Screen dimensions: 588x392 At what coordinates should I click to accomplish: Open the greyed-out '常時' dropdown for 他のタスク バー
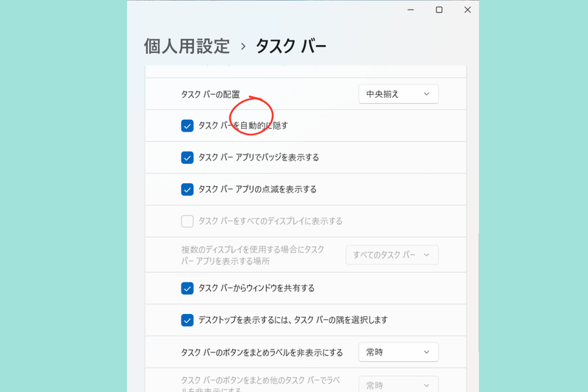coord(398,385)
